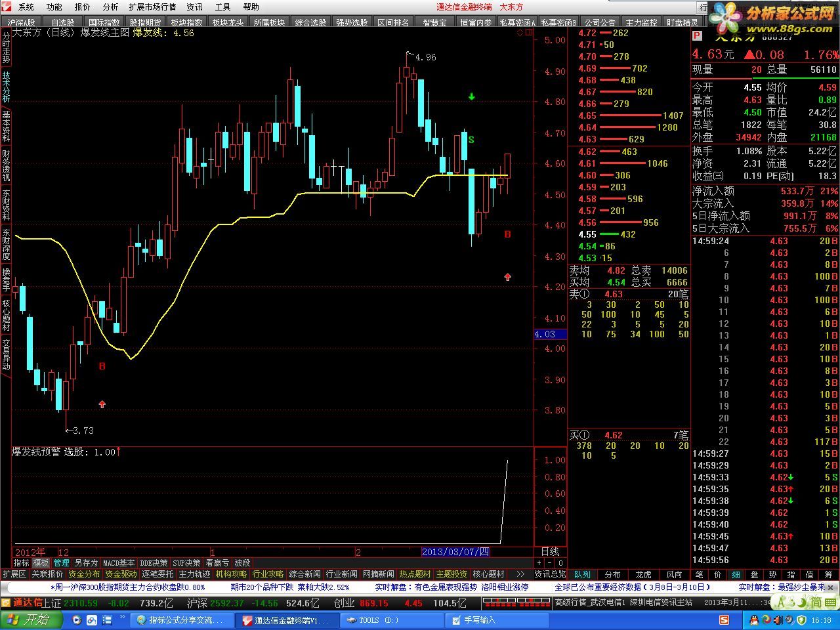Open the 分析 menu
Screen dimensions: 840x630
110,7
